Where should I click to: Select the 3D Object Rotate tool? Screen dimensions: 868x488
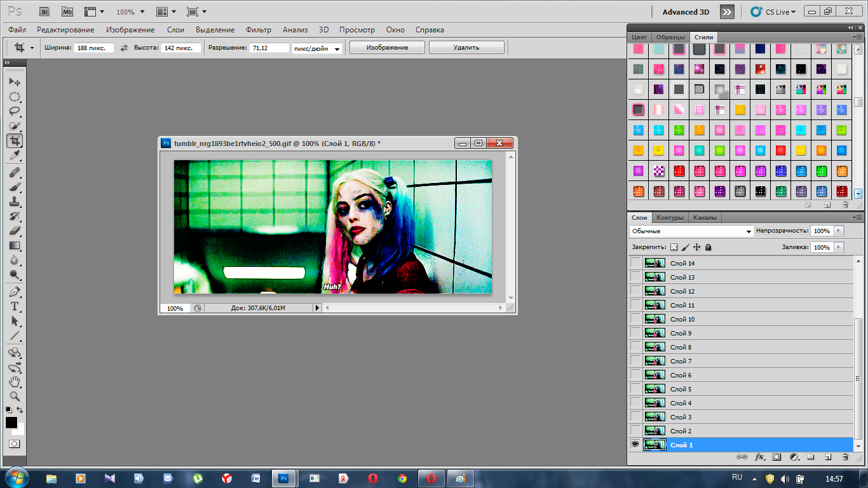point(15,353)
